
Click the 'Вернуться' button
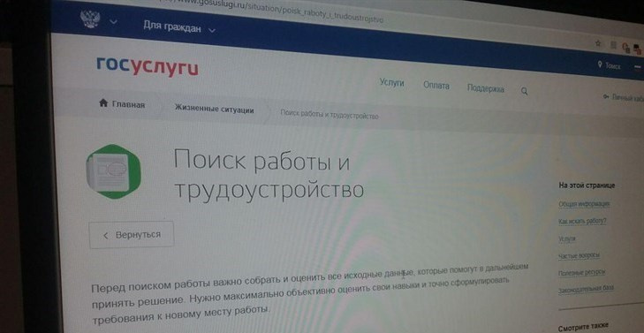132,235
